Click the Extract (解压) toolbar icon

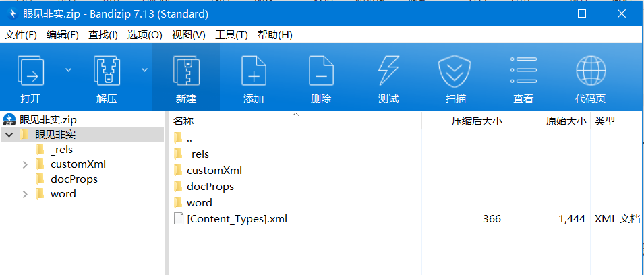pyautogui.click(x=107, y=70)
